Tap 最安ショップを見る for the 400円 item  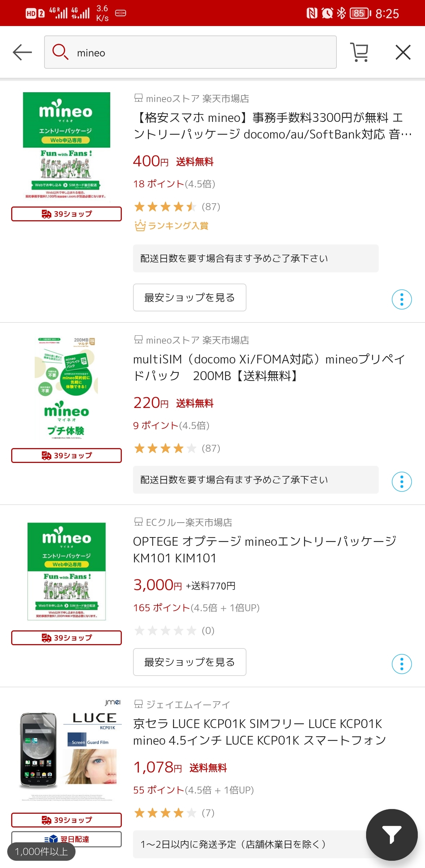tap(189, 298)
